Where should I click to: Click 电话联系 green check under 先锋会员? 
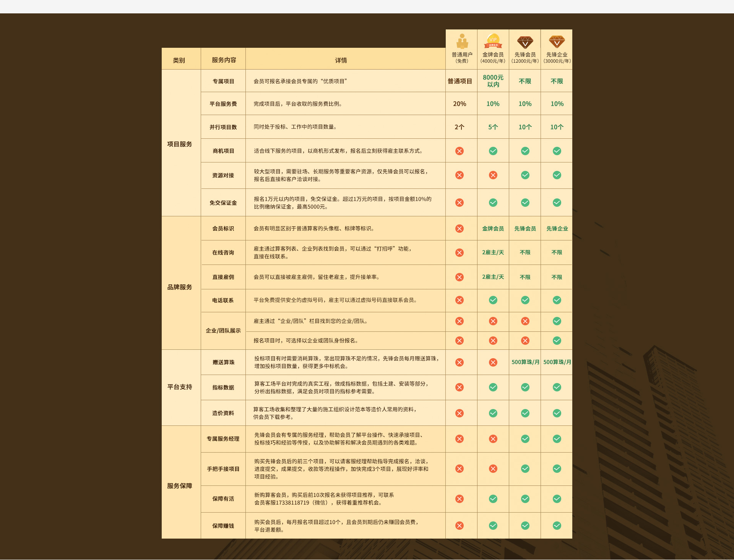point(525,300)
